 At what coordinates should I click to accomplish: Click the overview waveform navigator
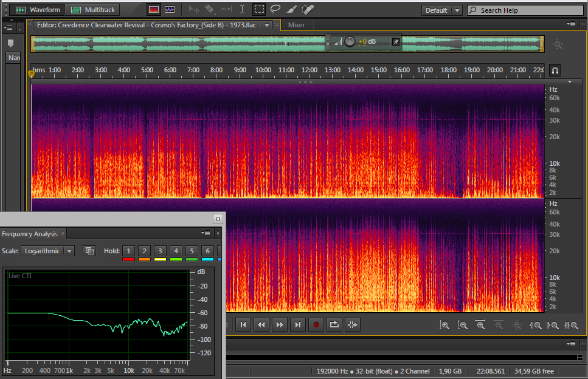click(288, 44)
